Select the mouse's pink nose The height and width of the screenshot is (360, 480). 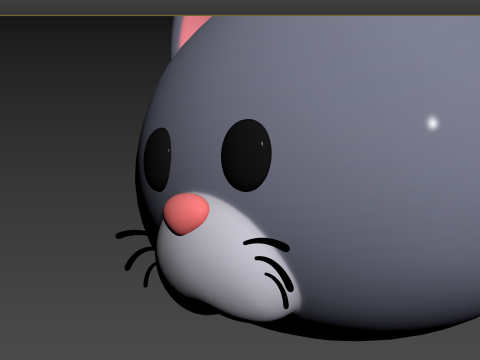186,214
